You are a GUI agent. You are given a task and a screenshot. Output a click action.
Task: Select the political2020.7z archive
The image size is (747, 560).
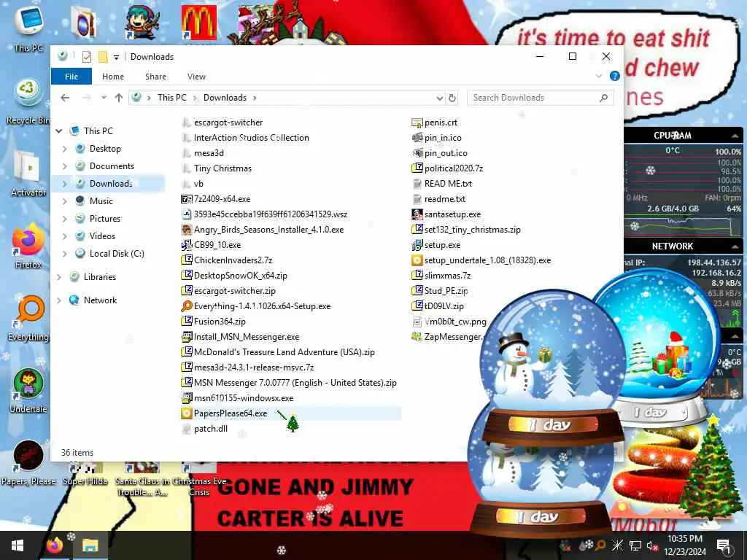point(447,168)
